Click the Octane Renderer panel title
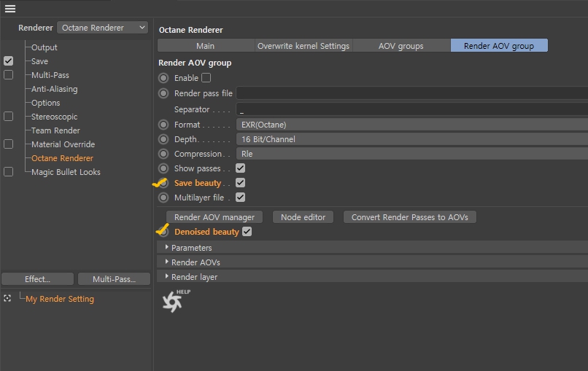This screenshot has height=371, width=588. pyautogui.click(x=191, y=30)
